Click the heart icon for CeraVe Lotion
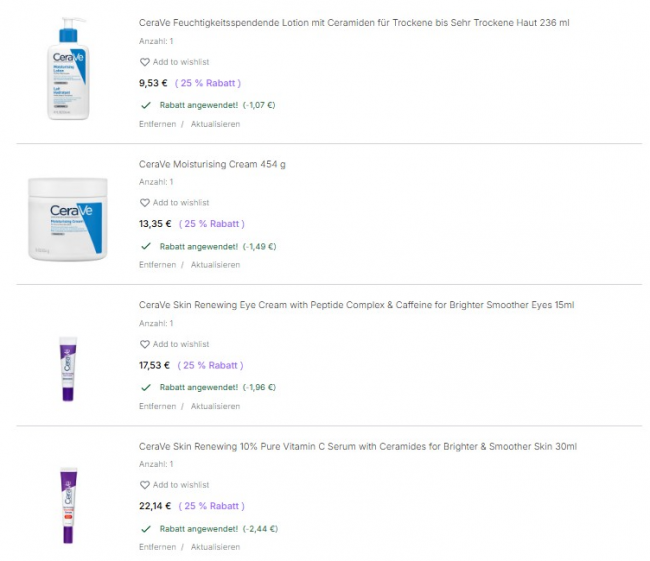The image size is (650, 561). (144, 62)
